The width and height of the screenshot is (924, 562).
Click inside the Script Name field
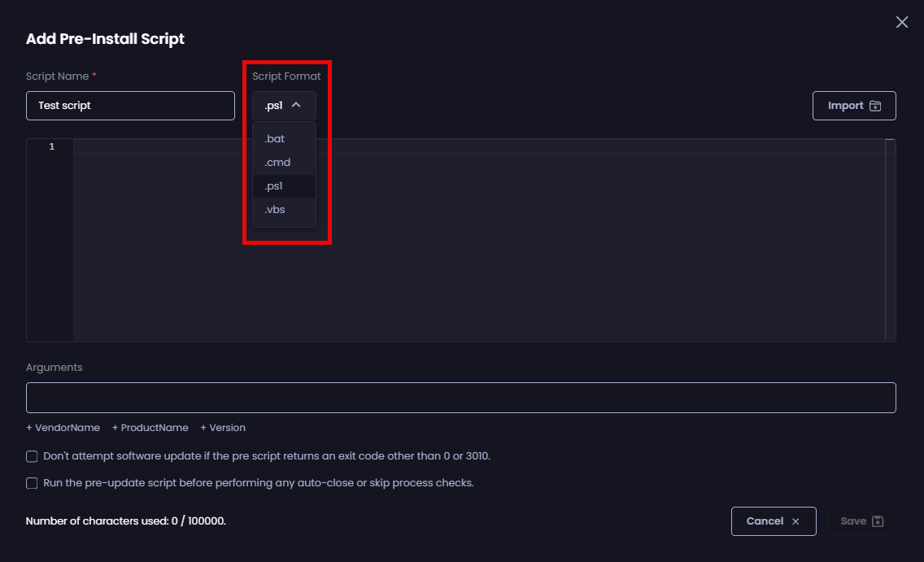click(x=130, y=105)
